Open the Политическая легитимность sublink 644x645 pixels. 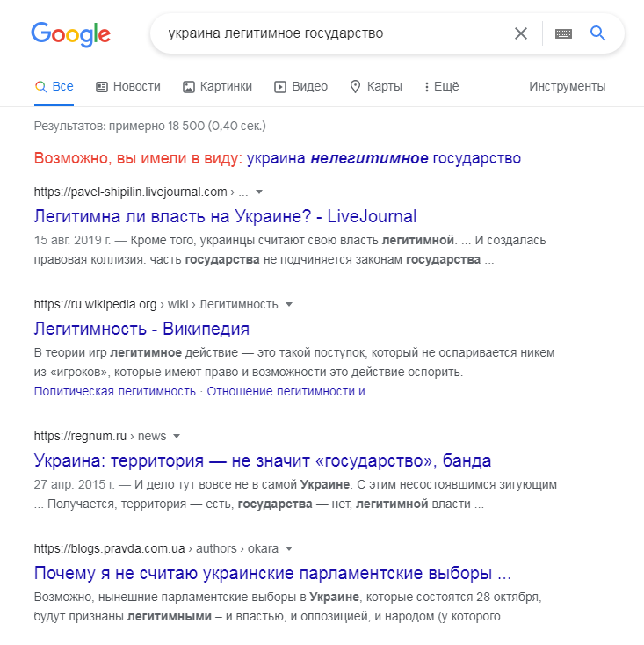[115, 391]
